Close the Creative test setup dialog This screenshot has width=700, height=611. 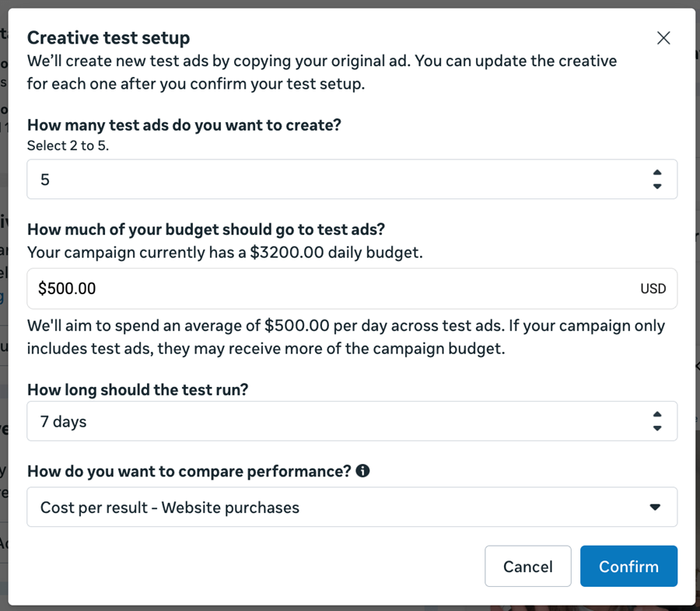click(663, 38)
